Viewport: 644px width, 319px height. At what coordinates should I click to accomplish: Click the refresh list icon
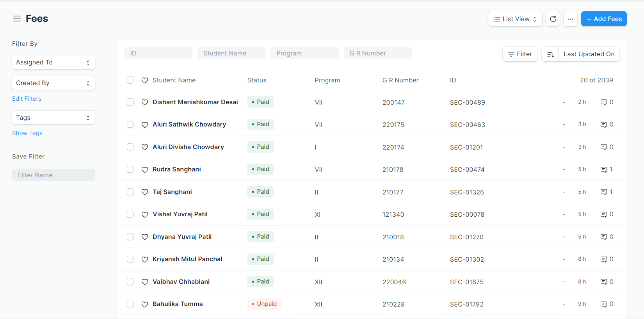click(x=553, y=19)
